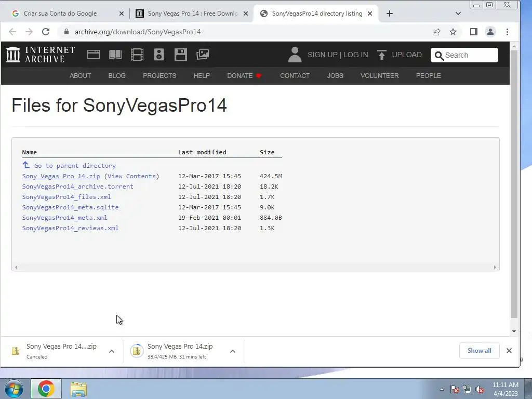
Task: Open SonyVegasPro14_meta.sqlite link
Action: [x=70, y=207]
